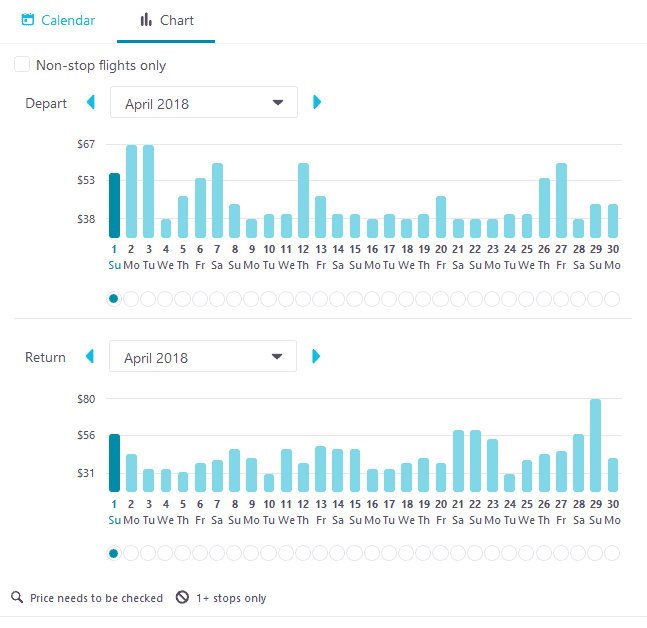Select the April 1 radio button under Depart chart
This screenshot has height=628, width=647.
tap(114, 298)
